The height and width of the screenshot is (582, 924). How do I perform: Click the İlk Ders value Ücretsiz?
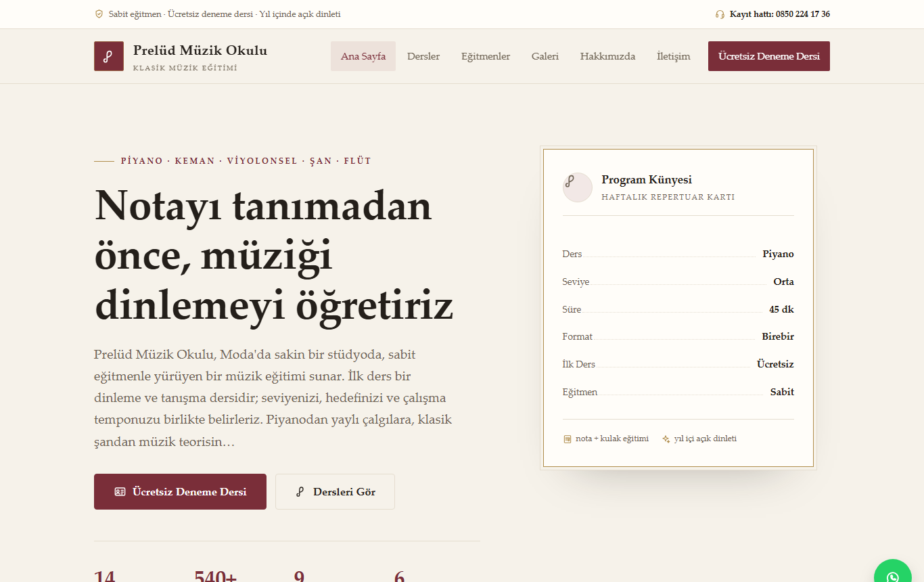775,365
